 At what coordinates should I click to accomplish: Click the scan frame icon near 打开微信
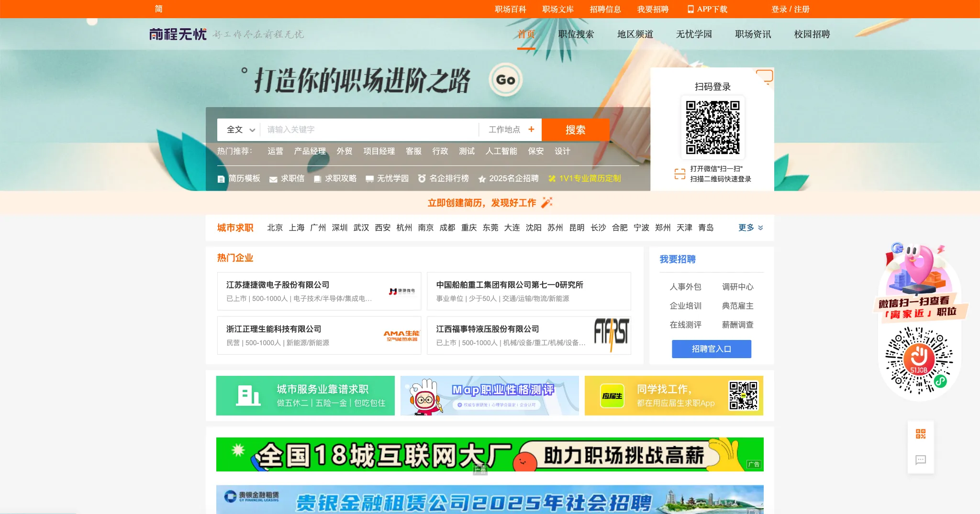(679, 174)
